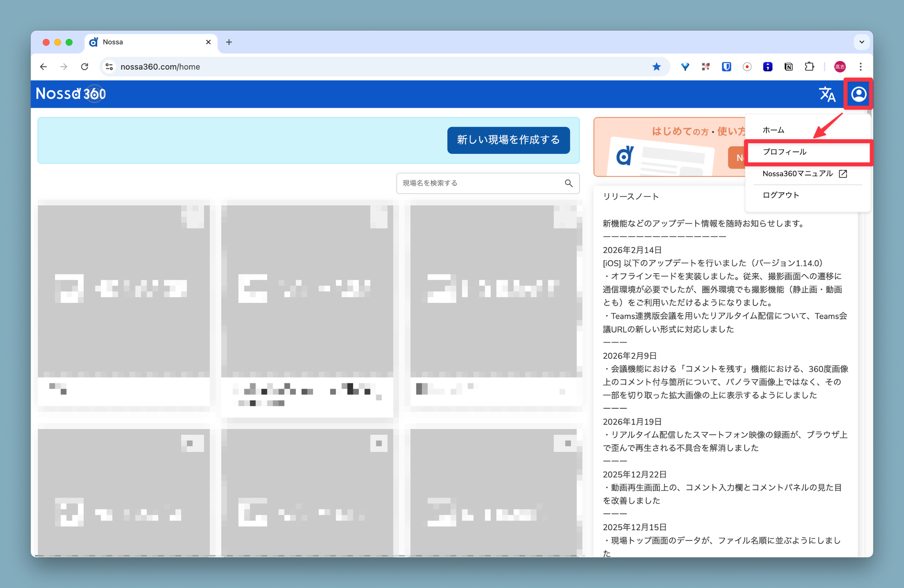
Task: Open the first site thumbnail card
Action: tap(124, 291)
